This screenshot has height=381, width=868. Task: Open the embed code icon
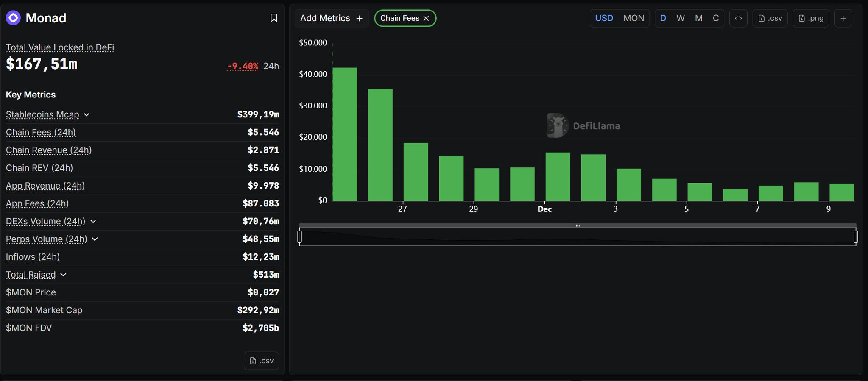pyautogui.click(x=738, y=18)
